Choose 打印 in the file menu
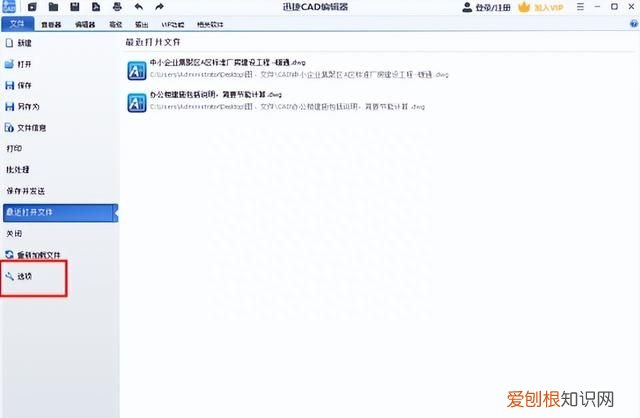Image resolution: width=640 pixels, height=418 pixels. tap(14, 149)
